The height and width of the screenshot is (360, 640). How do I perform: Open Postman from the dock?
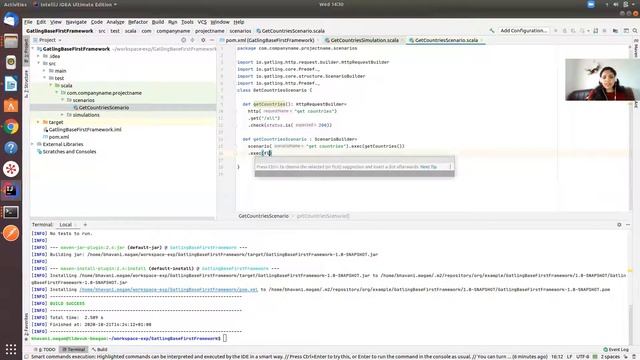pyautogui.click(x=11, y=233)
